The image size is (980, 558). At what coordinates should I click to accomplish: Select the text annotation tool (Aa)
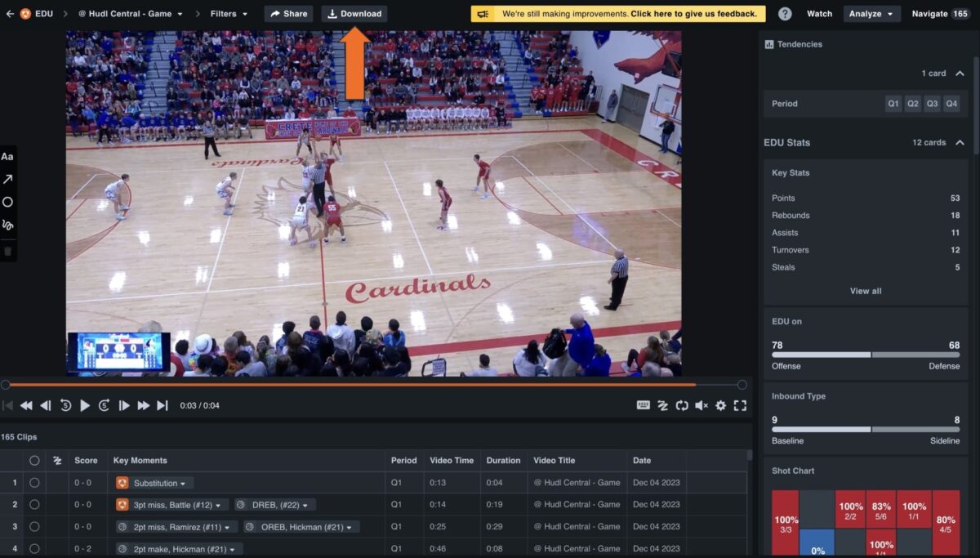(x=7, y=157)
